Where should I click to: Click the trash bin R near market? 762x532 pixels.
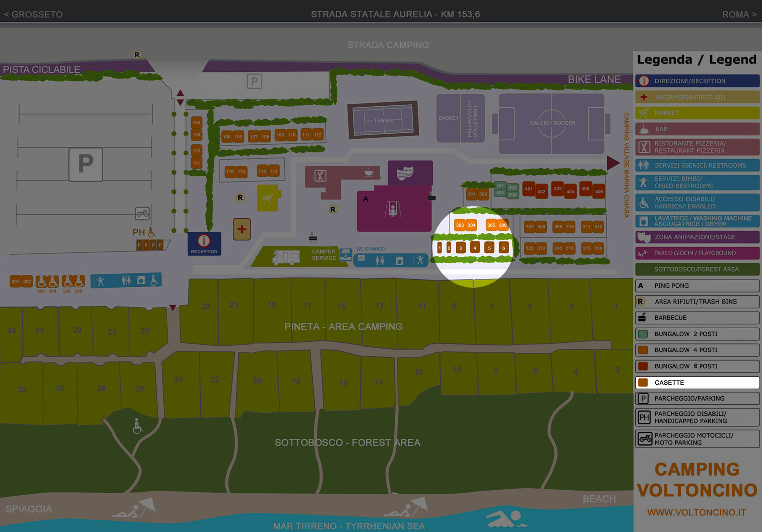pos(241,197)
